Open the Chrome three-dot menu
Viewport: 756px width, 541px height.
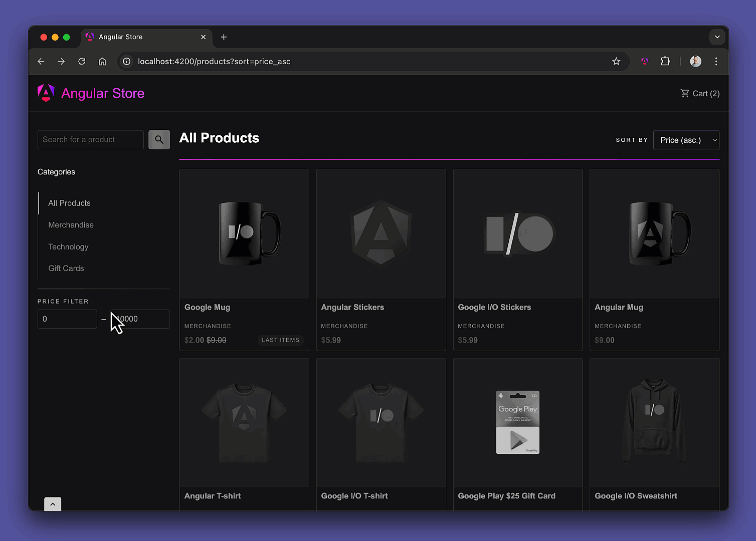click(x=716, y=61)
